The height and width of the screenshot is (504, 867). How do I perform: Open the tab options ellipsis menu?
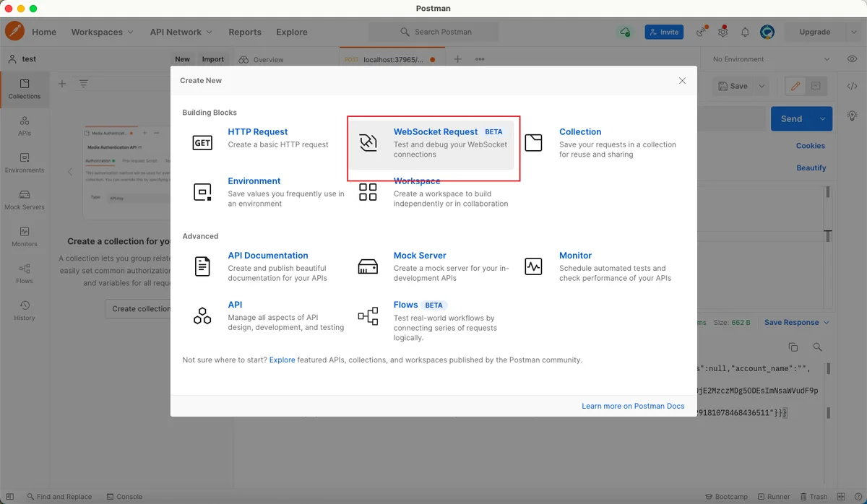[x=480, y=59]
